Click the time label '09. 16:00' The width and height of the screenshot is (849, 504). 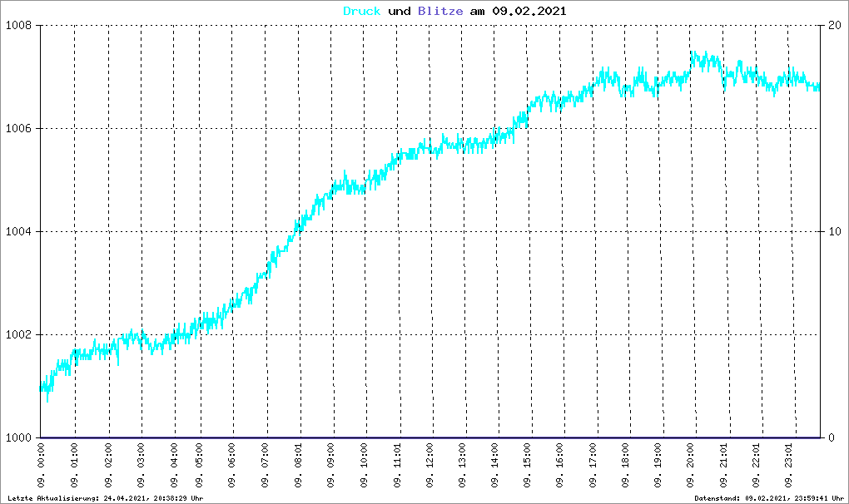(560, 466)
